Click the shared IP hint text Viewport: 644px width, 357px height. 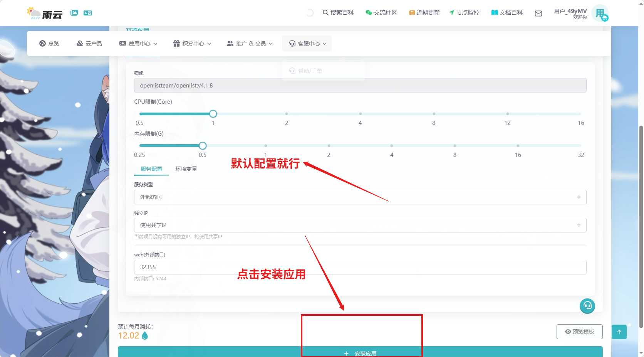coord(178,236)
